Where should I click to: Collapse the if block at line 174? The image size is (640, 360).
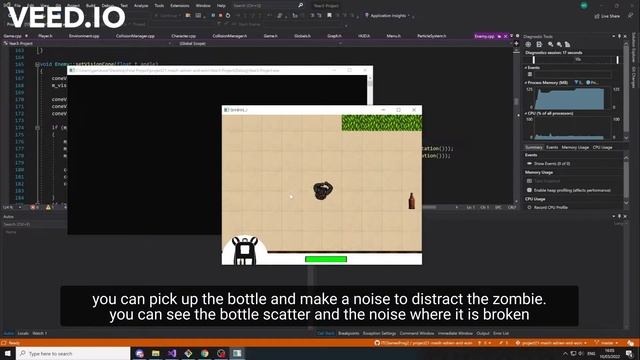pyautogui.click(x=37, y=128)
